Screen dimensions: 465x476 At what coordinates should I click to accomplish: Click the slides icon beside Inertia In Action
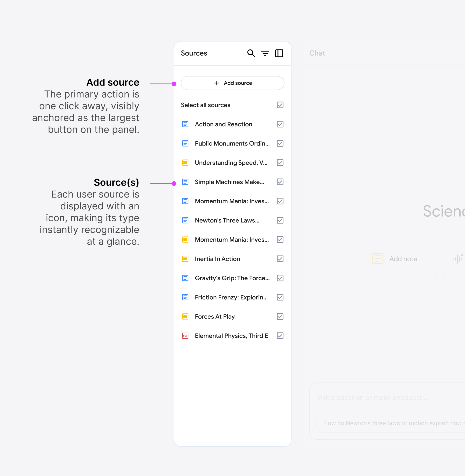[185, 259]
